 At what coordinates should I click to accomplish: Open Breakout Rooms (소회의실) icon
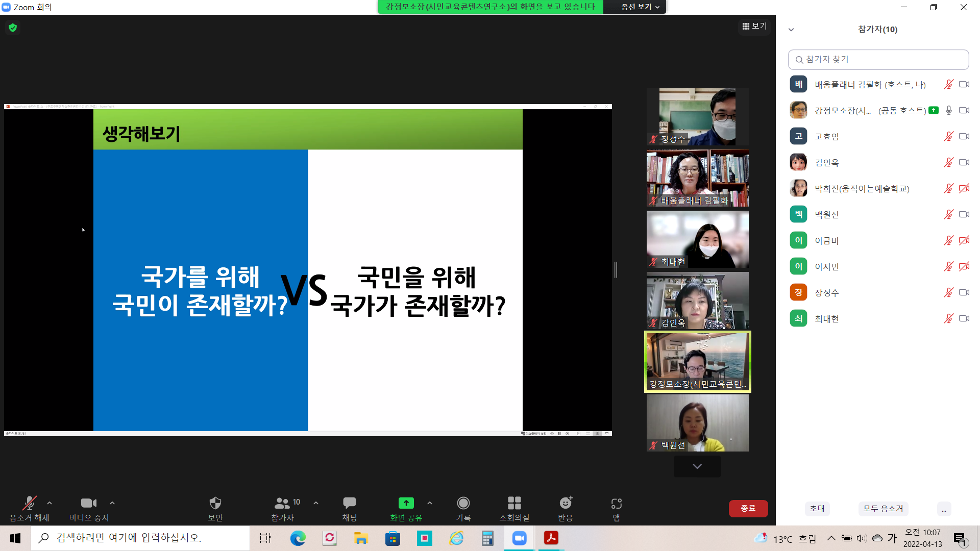(514, 504)
